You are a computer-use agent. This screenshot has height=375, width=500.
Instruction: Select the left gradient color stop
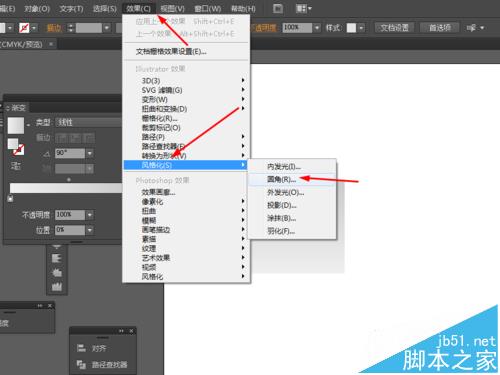[x=10, y=198]
